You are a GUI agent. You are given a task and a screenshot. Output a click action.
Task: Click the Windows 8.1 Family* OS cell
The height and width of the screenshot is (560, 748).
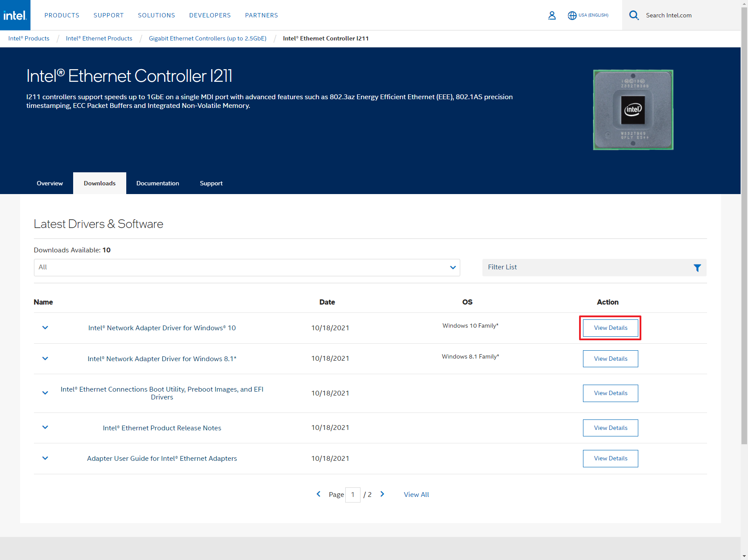pyautogui.click(x=470, y=356)
